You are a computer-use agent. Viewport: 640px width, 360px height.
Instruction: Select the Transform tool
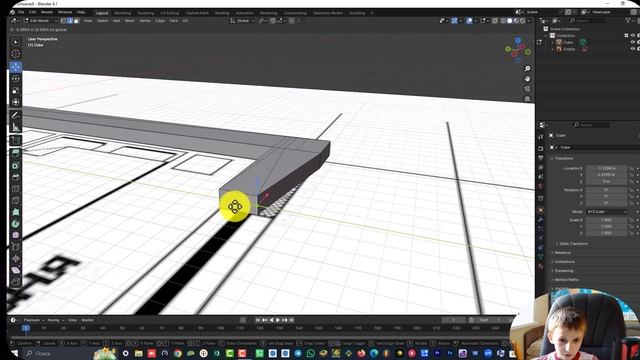click(x=16, y=102)
